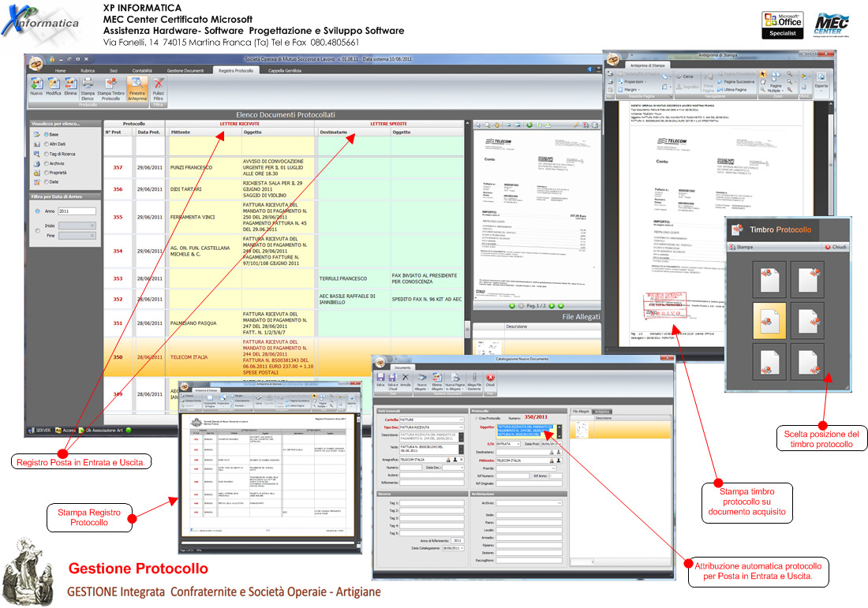Click the Elimina protocol icon
The height and width of the screenshot is (608, 868).
[70, 84]
